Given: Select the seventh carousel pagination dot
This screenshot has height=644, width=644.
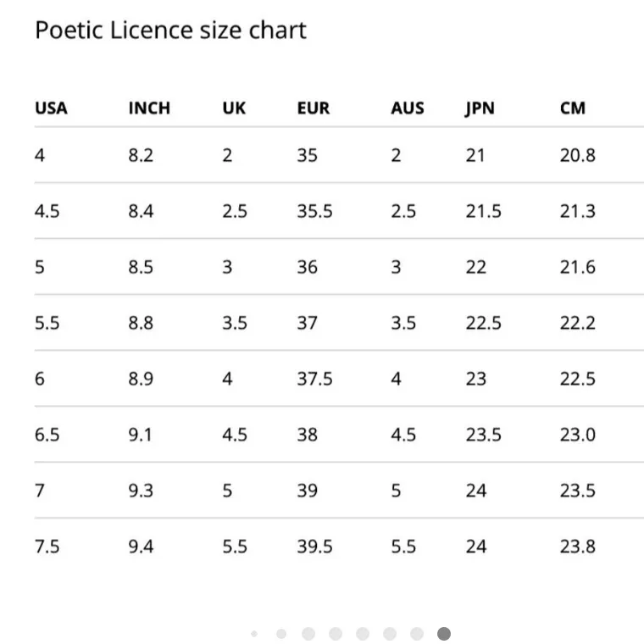Looking at the screenshot, I should pyautogui.click(x=417, y=634).
